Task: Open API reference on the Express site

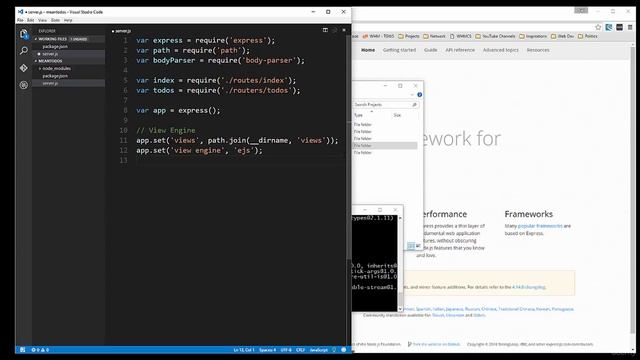Action: [x=460, y=50]
